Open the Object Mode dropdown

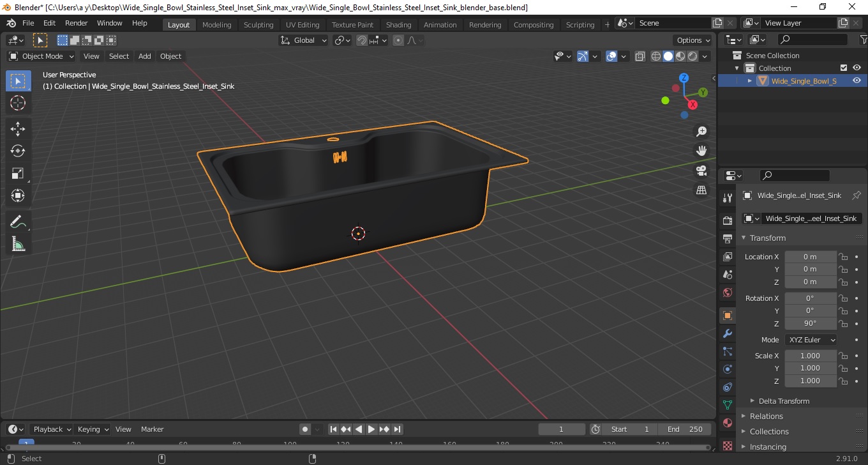point(41,56)
